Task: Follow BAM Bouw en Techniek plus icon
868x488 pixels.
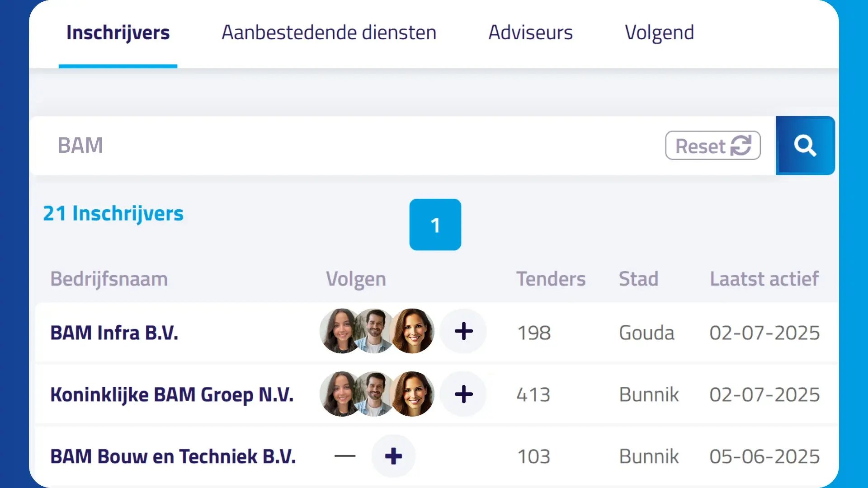Action: pos(393,456)
